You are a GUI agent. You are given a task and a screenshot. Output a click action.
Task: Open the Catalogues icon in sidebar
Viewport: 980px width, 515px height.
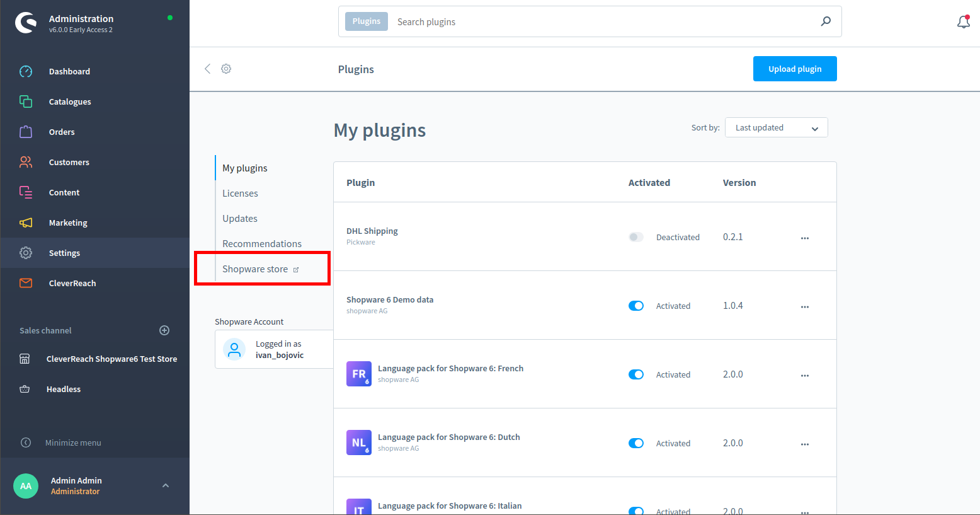26,101
